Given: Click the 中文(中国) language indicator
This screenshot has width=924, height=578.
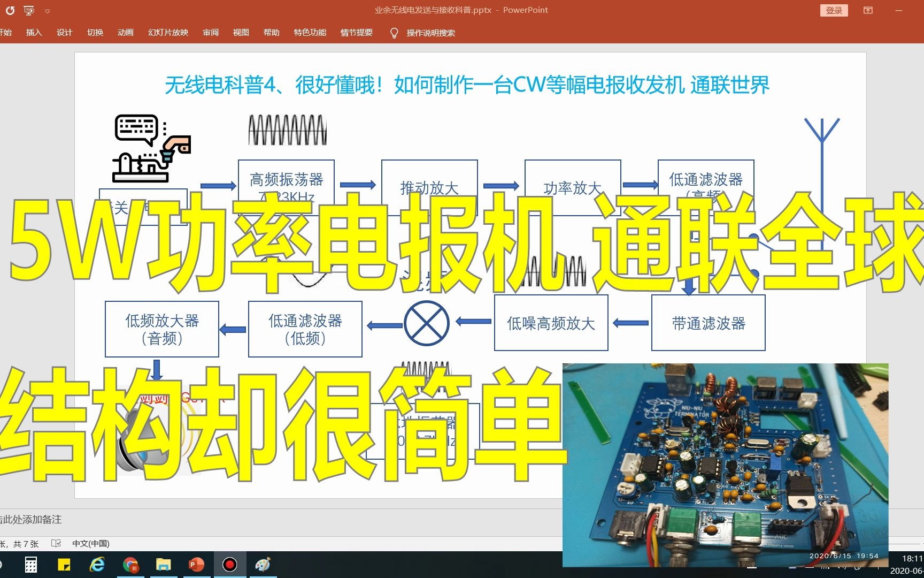Looking at the screenshot, I should (91, 544).
